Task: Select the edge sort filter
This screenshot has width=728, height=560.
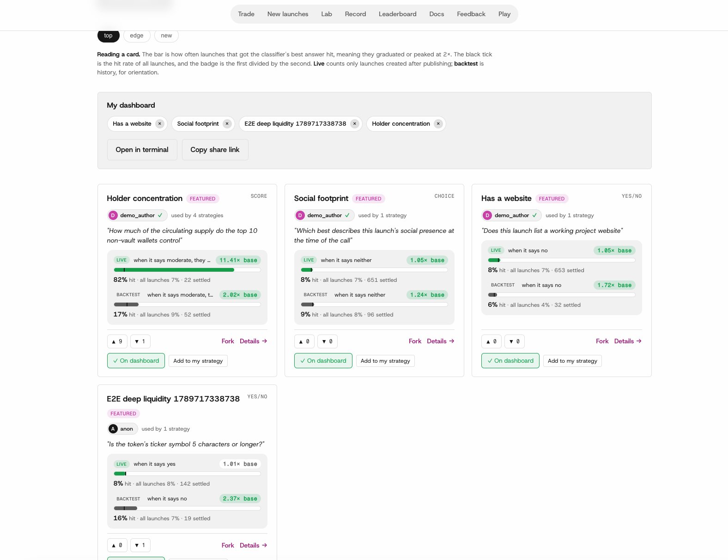Action: pyautogui.click(x=137, y=36)
